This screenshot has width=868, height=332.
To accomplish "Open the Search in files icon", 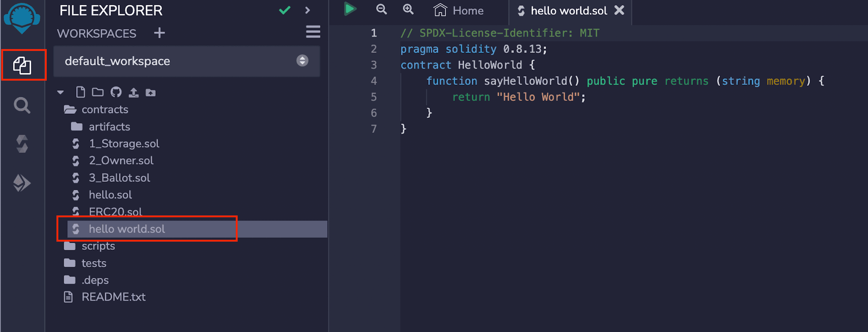I will pos(22,105).
